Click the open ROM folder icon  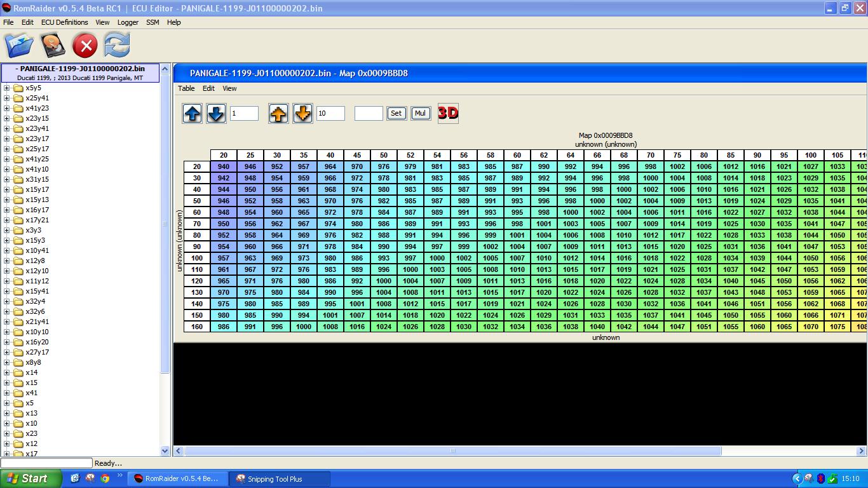[19, 46]
